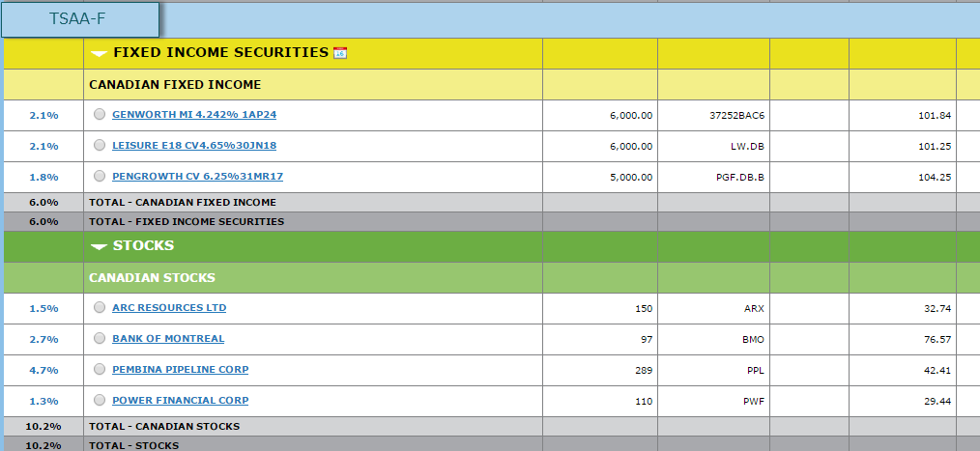The height and width of the screenshot is (451, 980).
Task: Collapse the Stocks section arrow
Action: 99,246
